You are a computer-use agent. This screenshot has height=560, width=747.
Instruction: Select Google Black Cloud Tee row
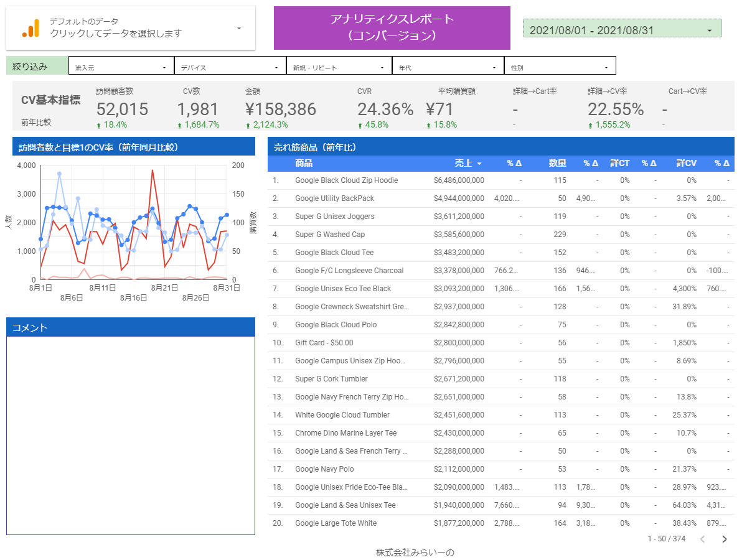point(501,253)
